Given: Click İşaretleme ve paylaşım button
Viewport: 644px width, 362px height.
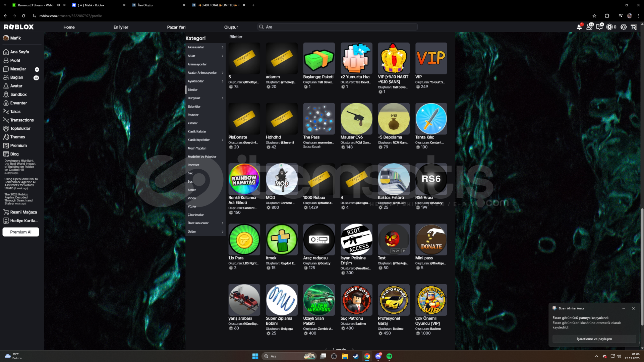Looking at the screenshot, I should click(594, 339).
